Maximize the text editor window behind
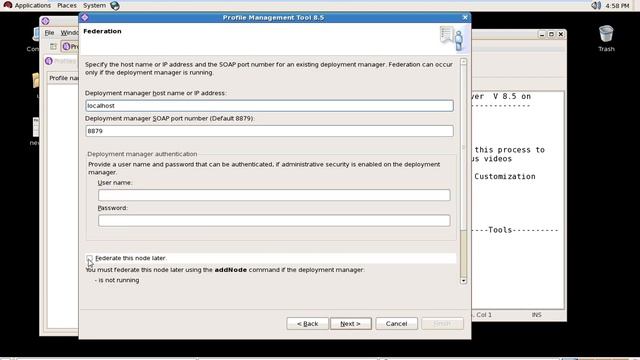The width and height of the screenshot is (640, 360). click(551, 34)
